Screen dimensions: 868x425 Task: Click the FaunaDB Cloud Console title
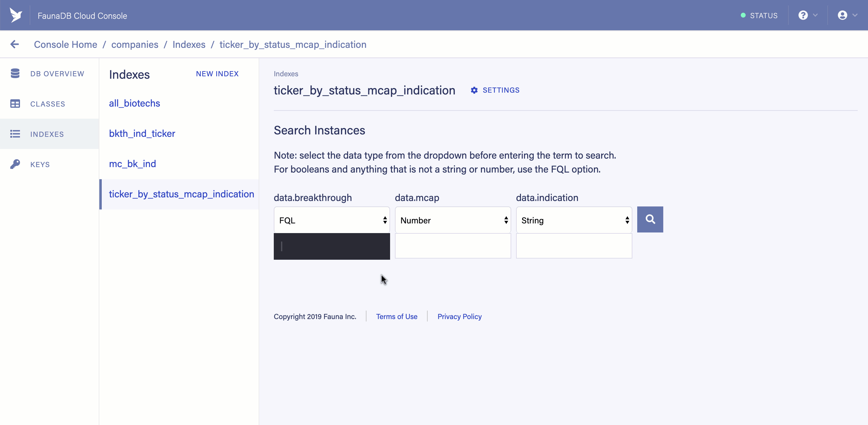point(82,16)
